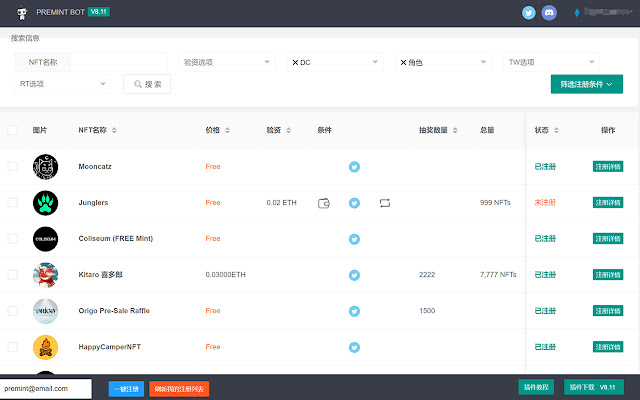
Task: Click the orange 刷新我的注册列表 button
Action: (179, 389)
